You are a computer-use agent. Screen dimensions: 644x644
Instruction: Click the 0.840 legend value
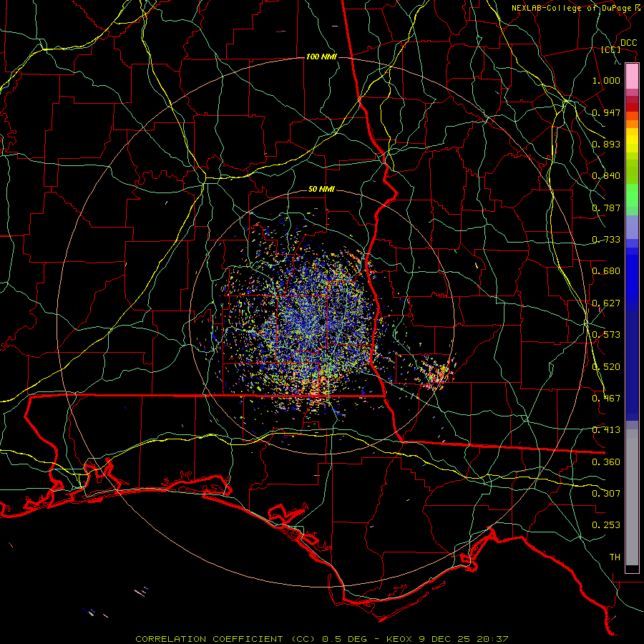[606, 176]
